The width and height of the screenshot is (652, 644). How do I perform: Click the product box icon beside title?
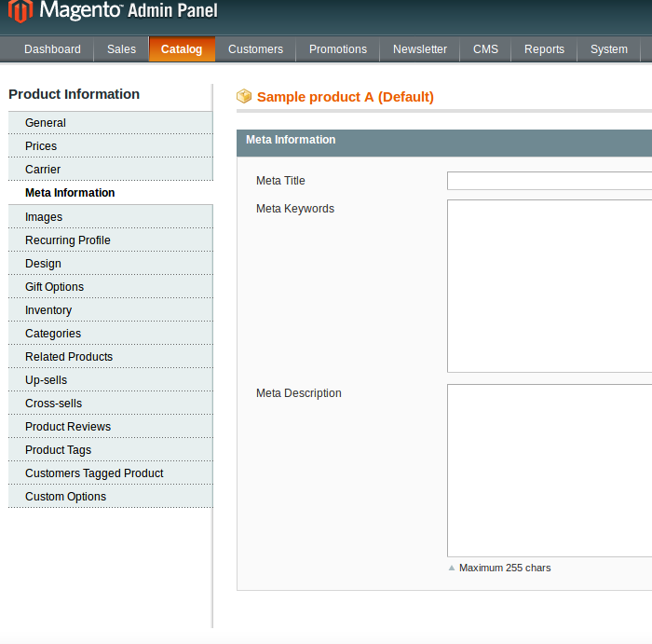[244, 96]
